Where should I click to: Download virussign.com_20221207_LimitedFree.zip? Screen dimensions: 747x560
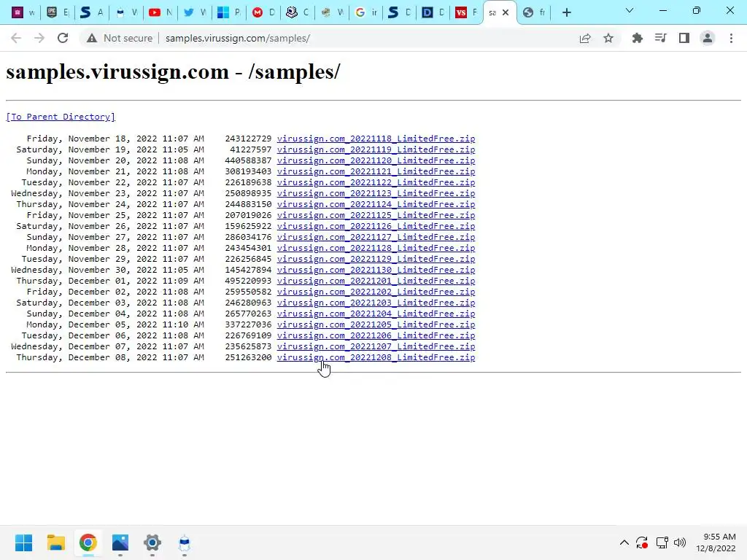(376, 346)
